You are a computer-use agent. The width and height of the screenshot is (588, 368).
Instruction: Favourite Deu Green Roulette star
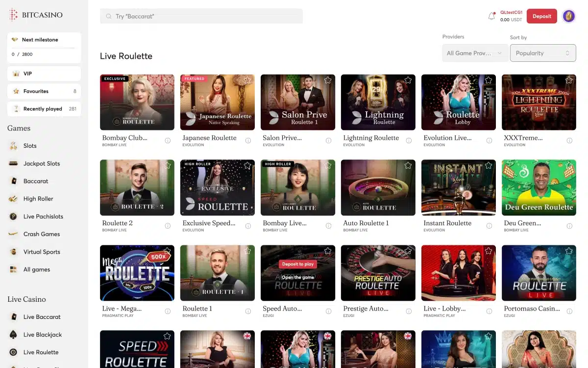coord(569,166)
